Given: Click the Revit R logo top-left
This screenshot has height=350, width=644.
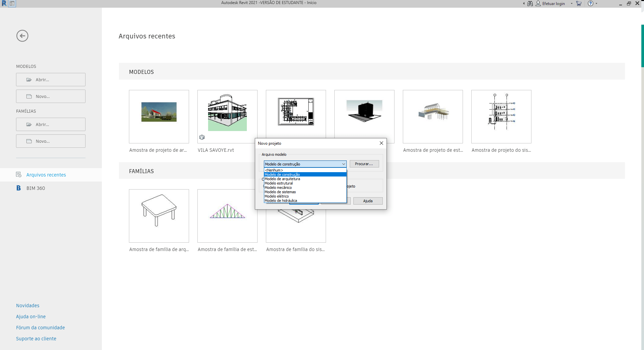Looking at the screenshot, I should click(4, 3).
